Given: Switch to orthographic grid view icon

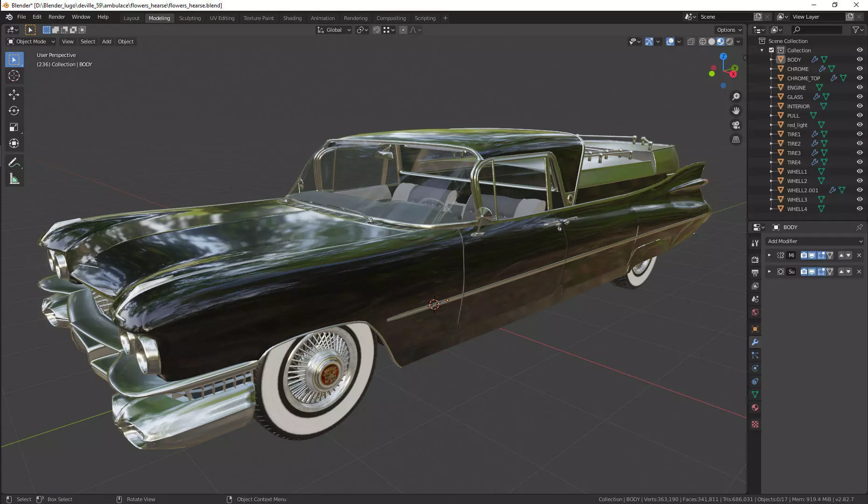Looking at the screenshot, I should [736, 140].
